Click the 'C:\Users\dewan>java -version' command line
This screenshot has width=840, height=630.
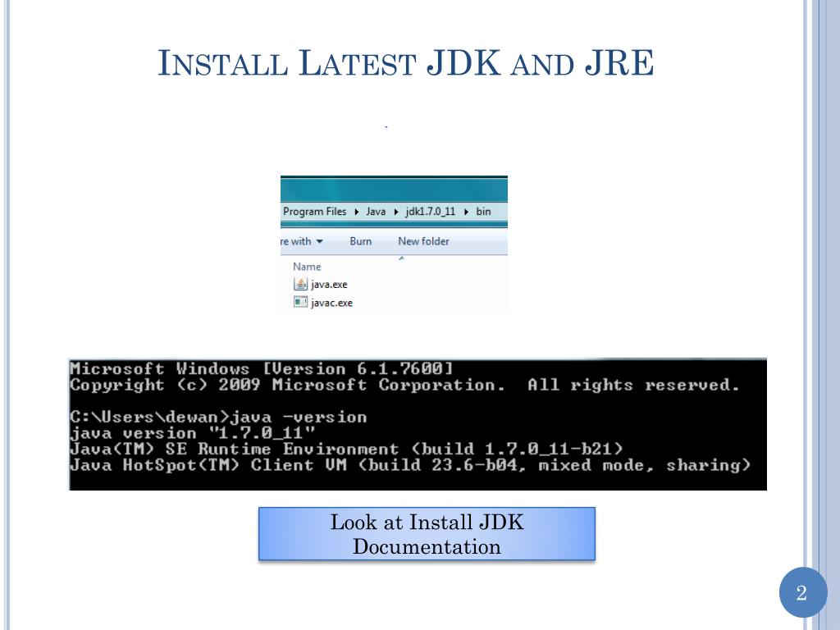pos(218,417)
